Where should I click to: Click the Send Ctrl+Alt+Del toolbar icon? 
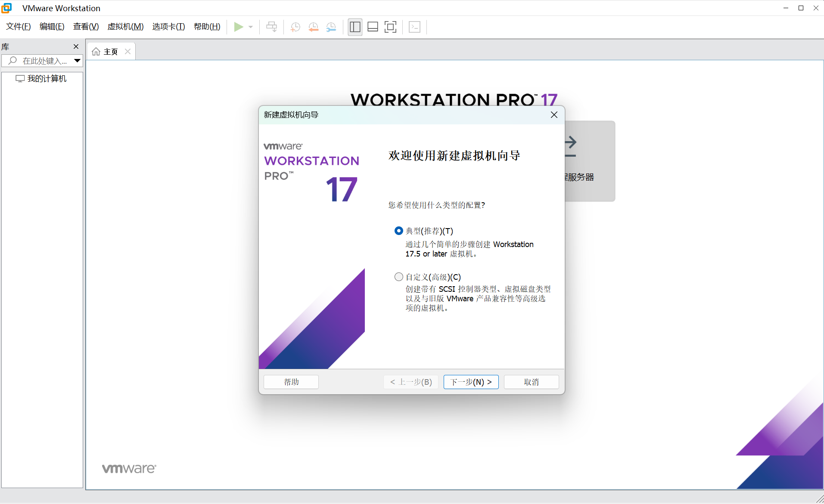[x=272, y=27]
